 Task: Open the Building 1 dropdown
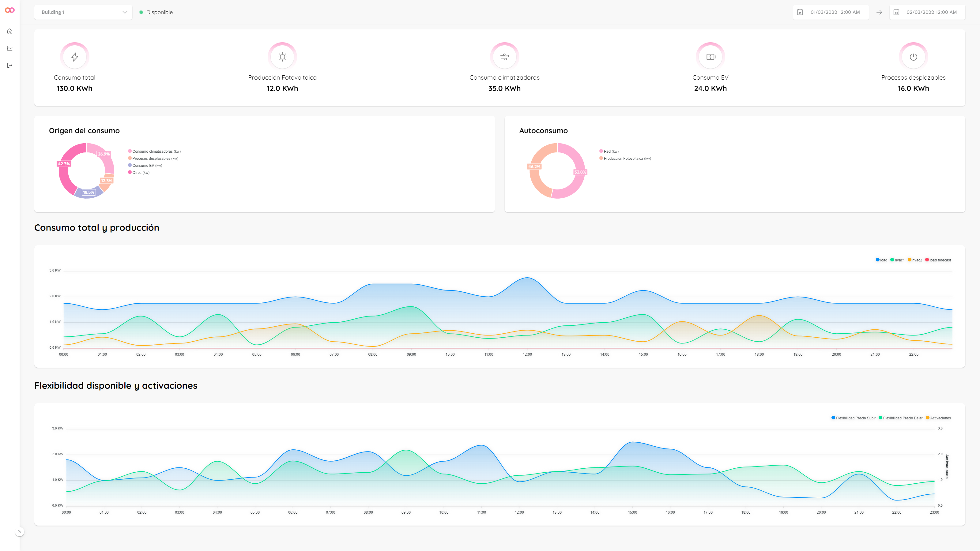coord(83,12)
